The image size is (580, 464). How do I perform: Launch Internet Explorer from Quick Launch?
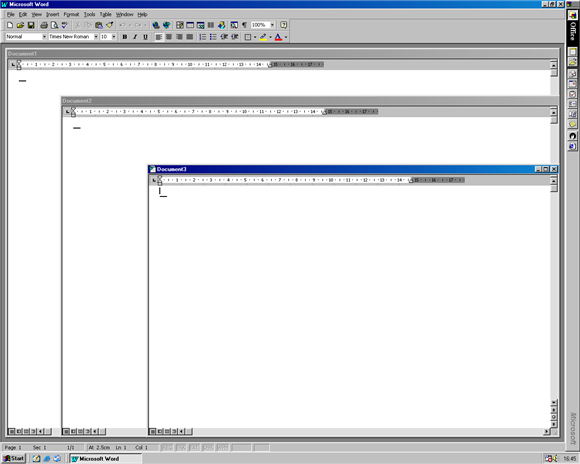(47, 459)
